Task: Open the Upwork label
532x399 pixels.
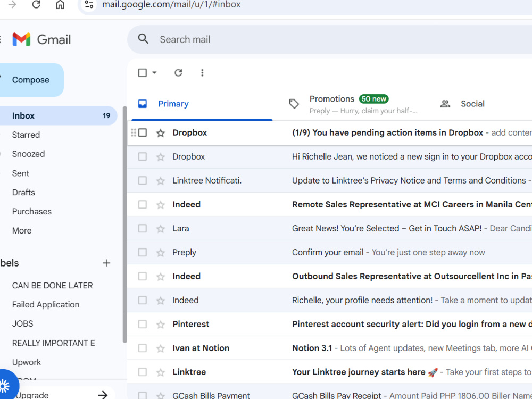Action: 26,362
